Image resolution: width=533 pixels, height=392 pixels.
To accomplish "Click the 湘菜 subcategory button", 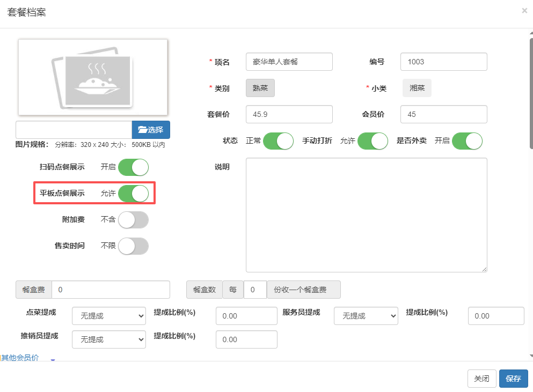I will [x=417, y=88].
